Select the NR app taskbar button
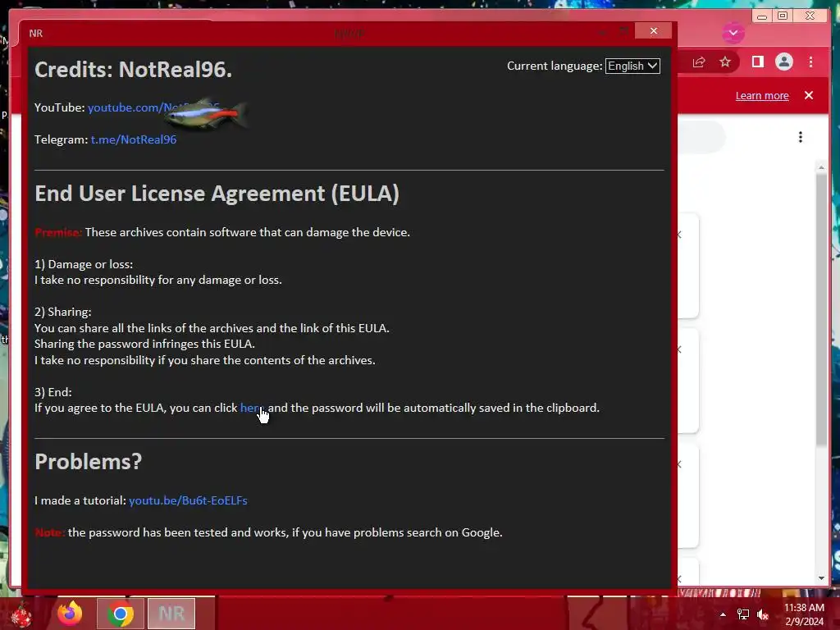 click(171, 614)
